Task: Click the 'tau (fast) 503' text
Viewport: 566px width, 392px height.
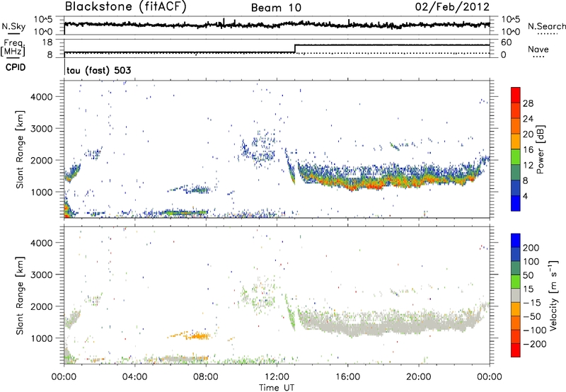Action: [99, 70]
